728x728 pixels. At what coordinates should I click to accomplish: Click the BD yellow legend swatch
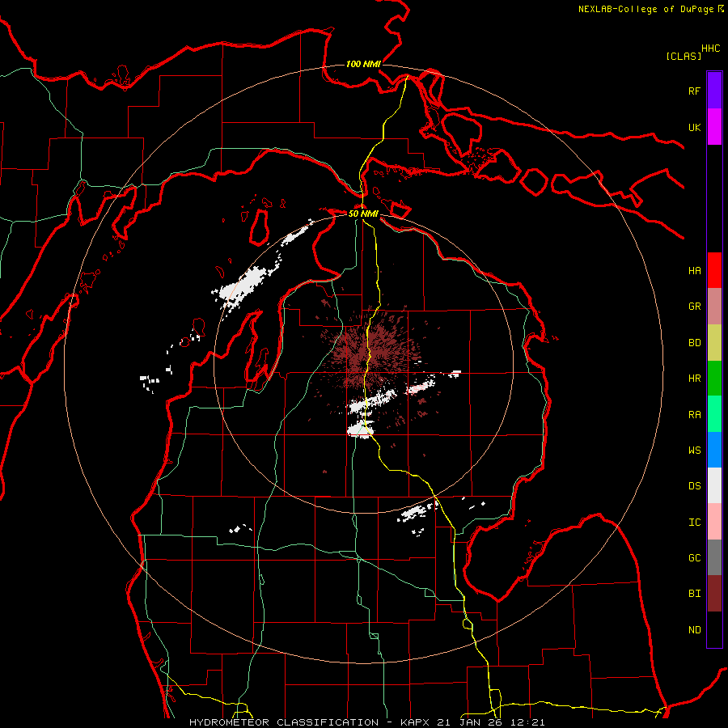coord(714,343)
